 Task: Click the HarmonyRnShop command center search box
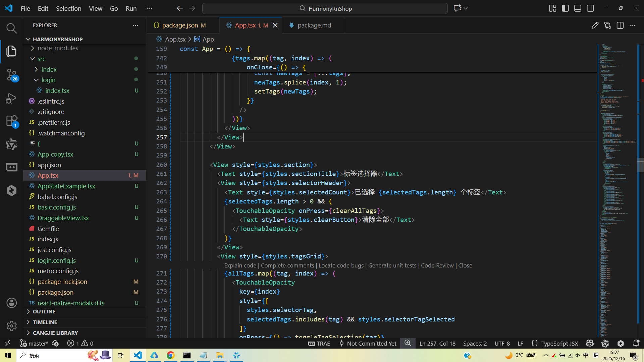(325, 8)
